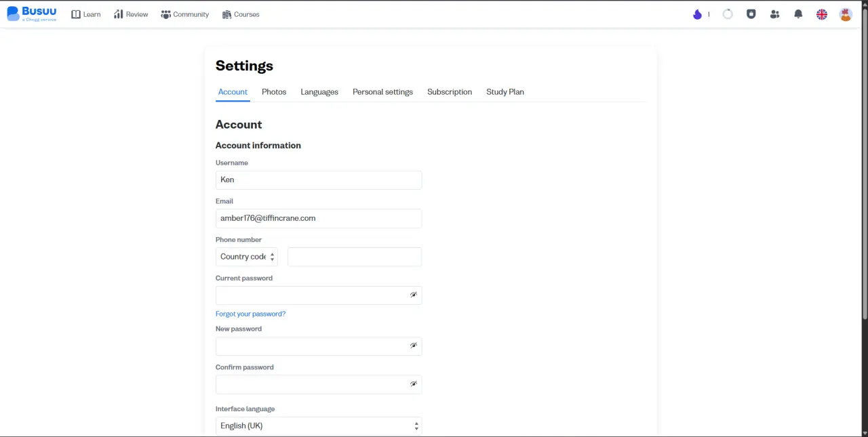
Task: Open the Courses menu in navigation
Action: point(241,14)
